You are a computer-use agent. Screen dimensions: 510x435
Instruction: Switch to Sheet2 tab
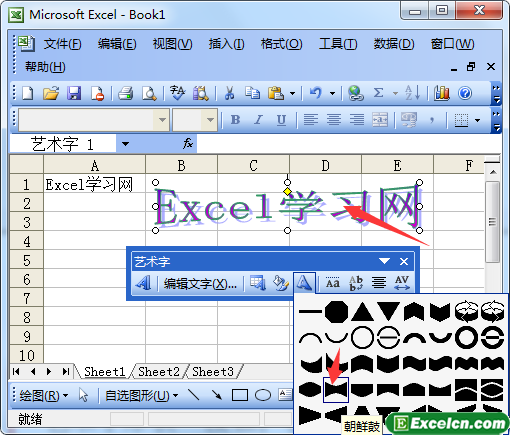159,371
